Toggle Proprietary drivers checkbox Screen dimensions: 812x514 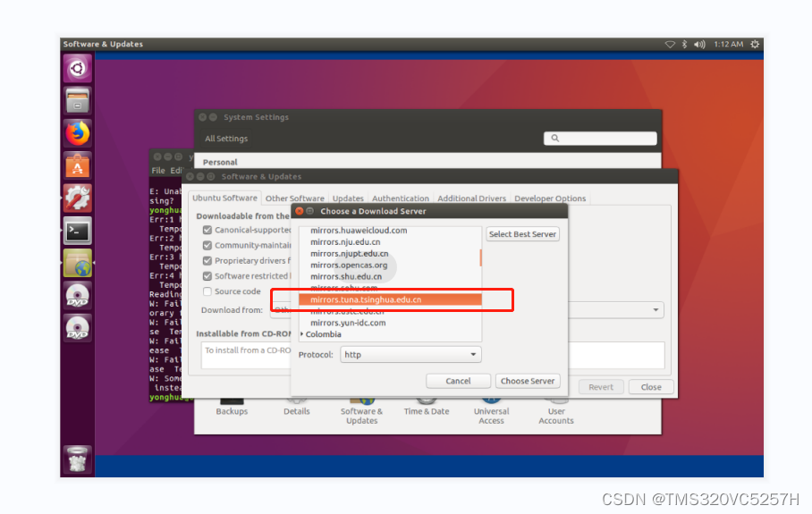pos(207,261)
